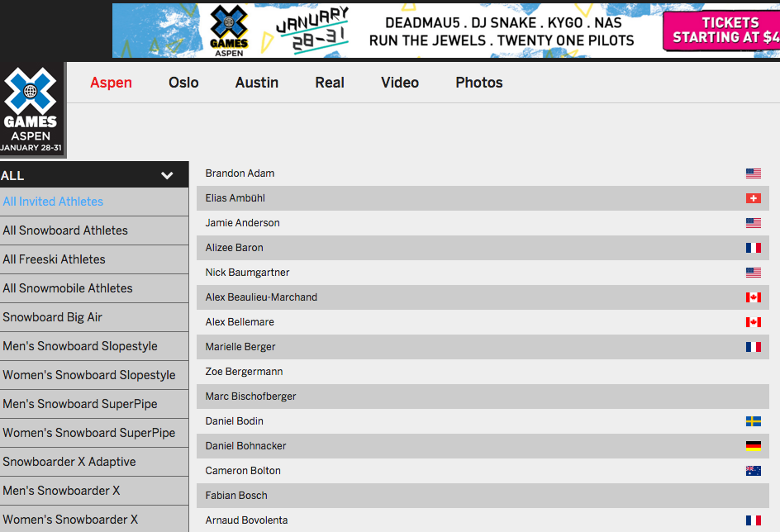Open the Aspen tab
780x532 pixels.
coord(111,83)
